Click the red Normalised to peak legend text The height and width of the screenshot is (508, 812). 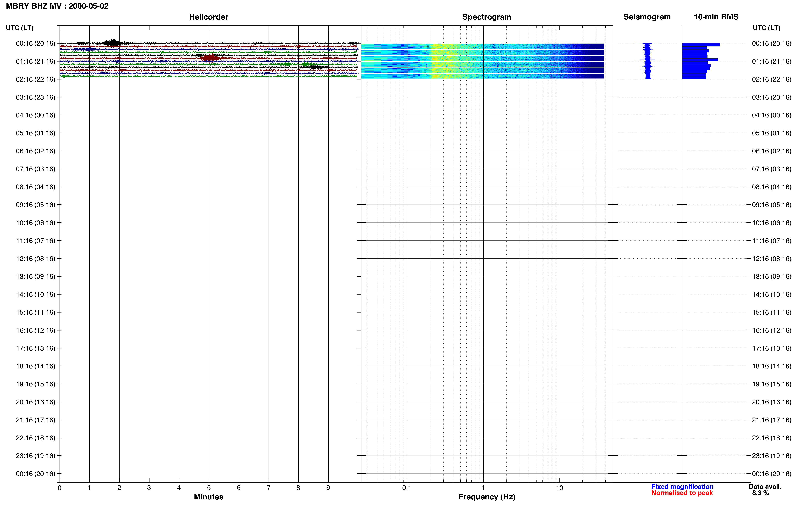pyautogui.click(x=682, y=493)
